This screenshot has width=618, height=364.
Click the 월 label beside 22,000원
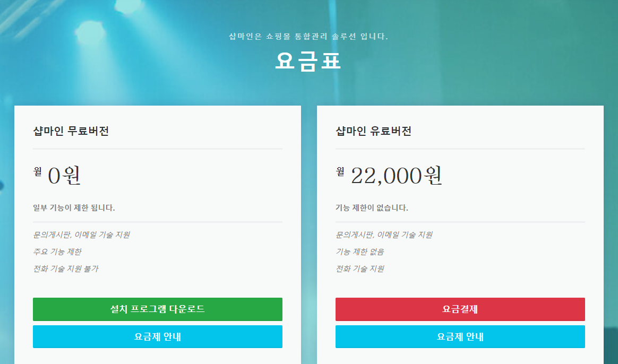point(340,171)
